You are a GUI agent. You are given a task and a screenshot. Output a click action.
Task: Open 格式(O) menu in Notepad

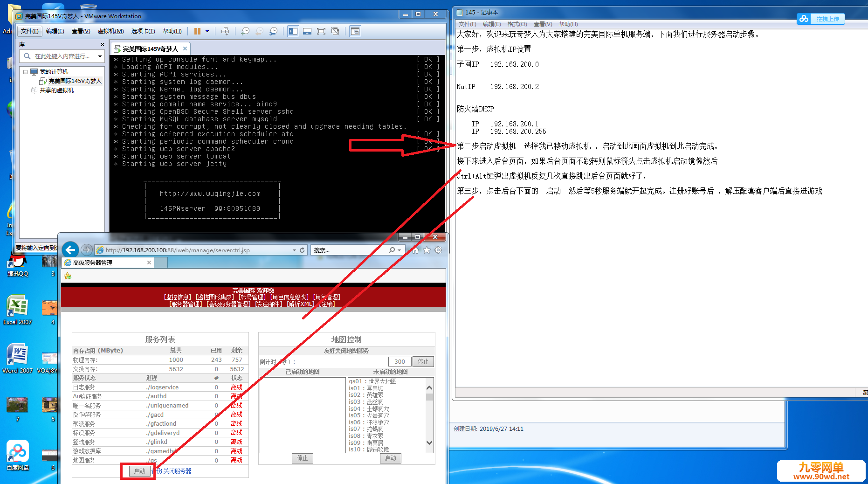(517, 24)
